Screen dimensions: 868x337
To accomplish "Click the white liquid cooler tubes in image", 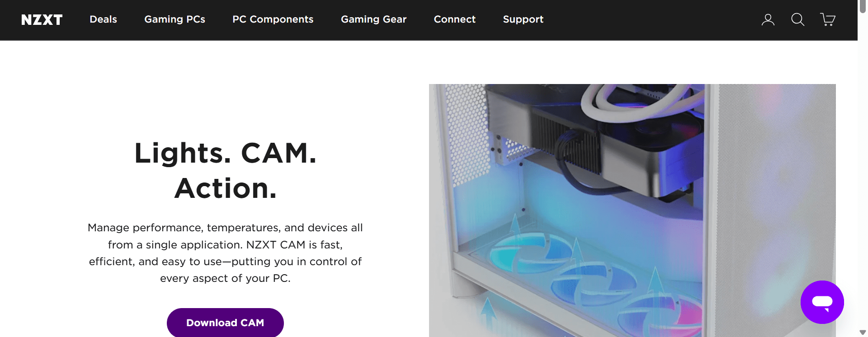I will 637,103.
